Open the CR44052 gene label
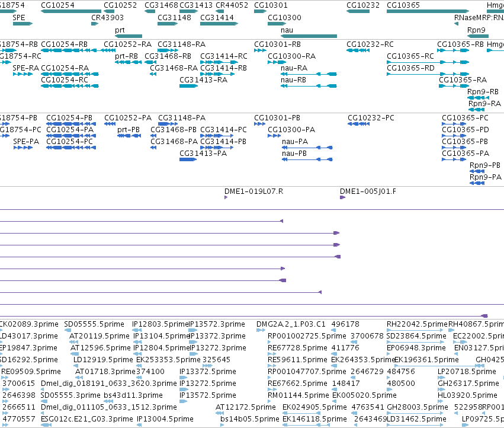Viewport: 504px width, 428px height. [232, 5]
